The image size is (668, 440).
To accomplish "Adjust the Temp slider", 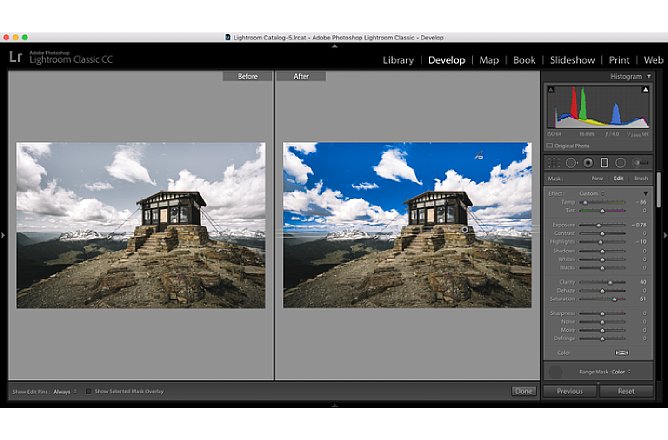I will click(x=602, y=202).
